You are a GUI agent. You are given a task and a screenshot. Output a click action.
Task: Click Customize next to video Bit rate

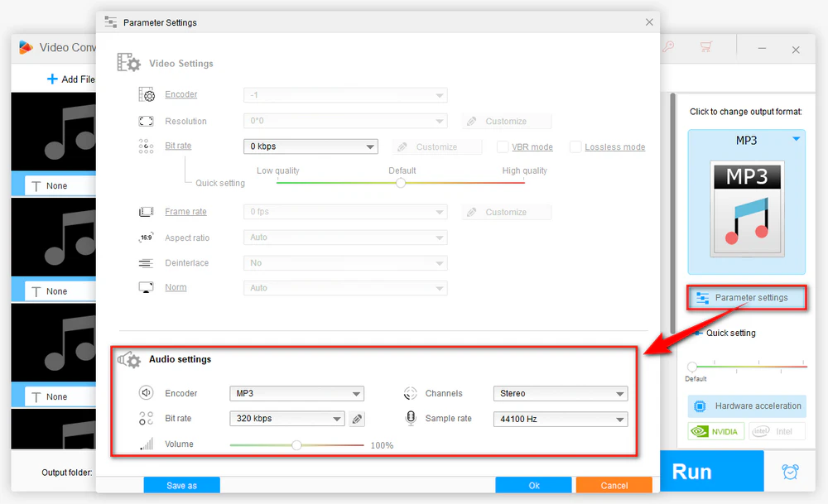click(437, 146)
